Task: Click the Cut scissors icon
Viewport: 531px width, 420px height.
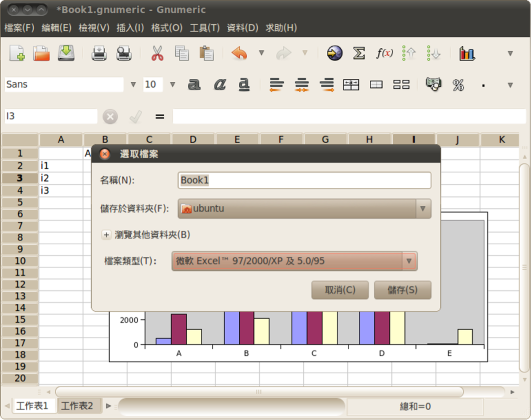Action: pyautogui.click(x=157, y=53)
